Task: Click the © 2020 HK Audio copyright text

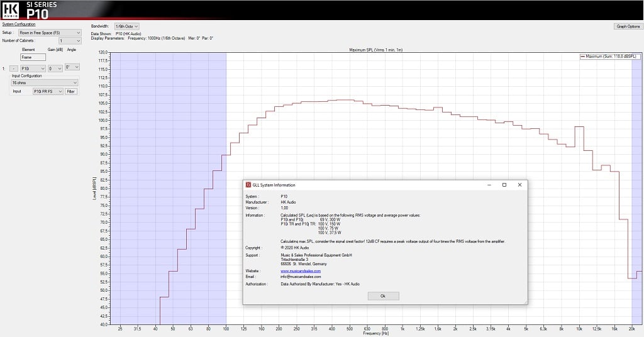Action: (x=295, y=248)
